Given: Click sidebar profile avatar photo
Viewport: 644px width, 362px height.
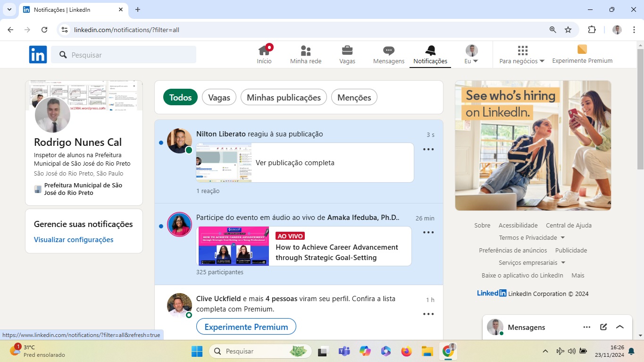Looking at the screenshot, I should 52,115.
